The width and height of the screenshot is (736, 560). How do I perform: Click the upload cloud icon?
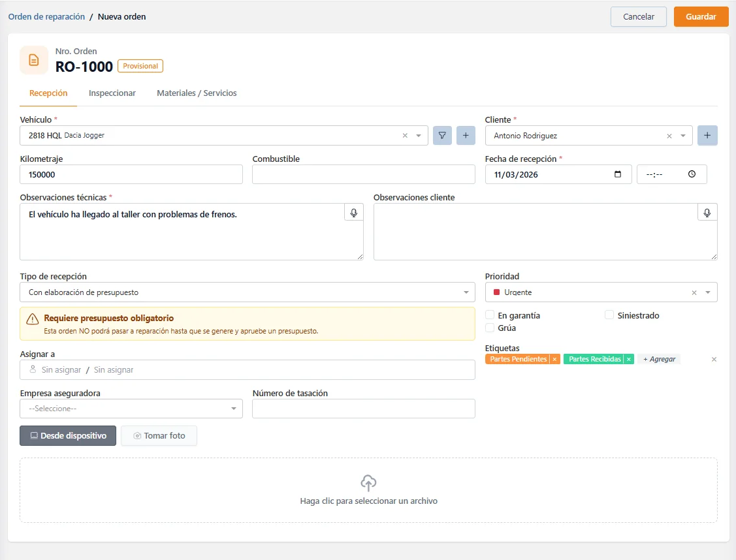click(368, 483)
